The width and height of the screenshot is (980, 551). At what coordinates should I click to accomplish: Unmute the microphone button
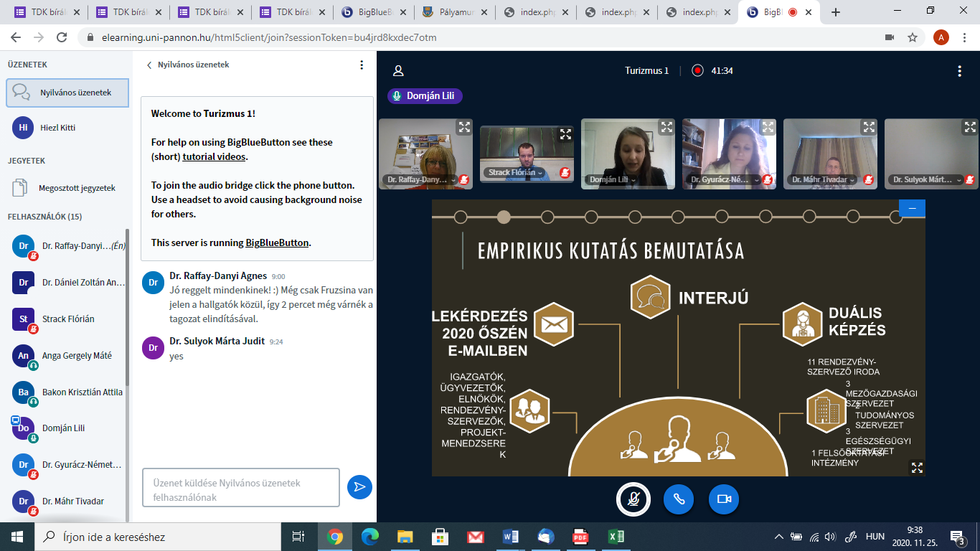click(x=633, y=499)
